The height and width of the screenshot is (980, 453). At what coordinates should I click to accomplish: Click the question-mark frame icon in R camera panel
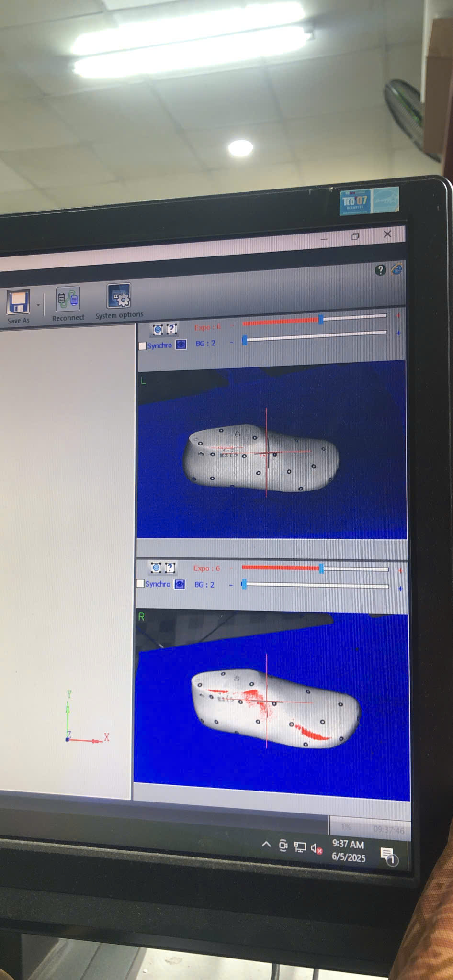point(170,568)
